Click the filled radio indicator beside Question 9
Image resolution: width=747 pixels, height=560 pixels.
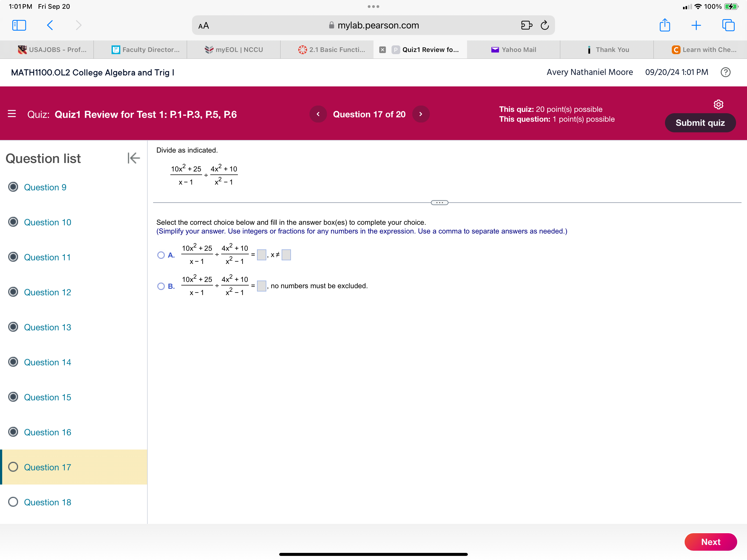[13, 187]
